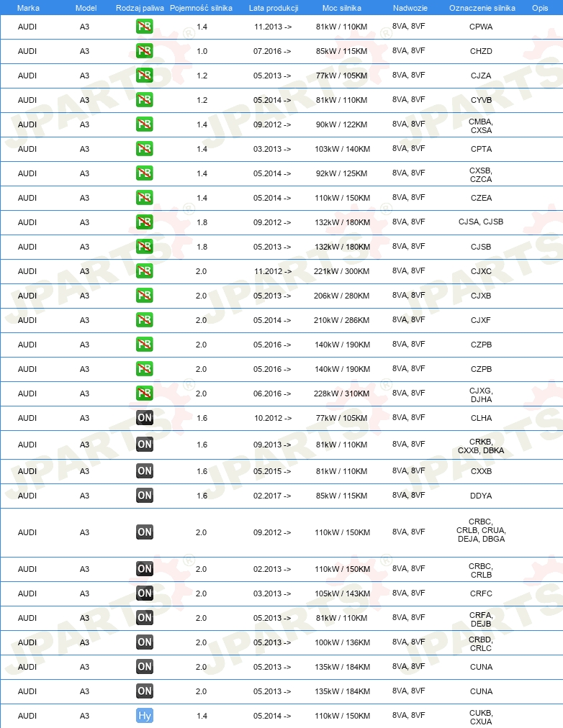Click diesel ON icon in the 09.2013 row

coord(145,445)
